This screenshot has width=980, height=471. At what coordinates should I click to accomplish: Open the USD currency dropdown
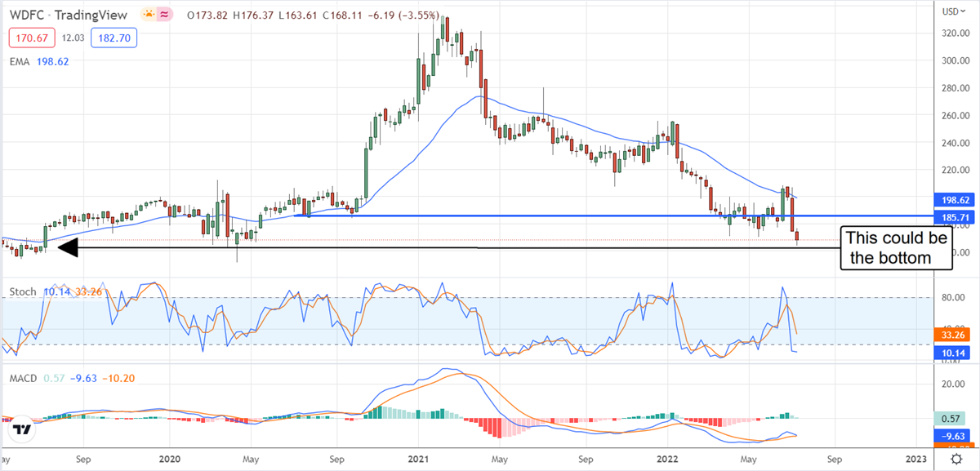tap(950, 11)
